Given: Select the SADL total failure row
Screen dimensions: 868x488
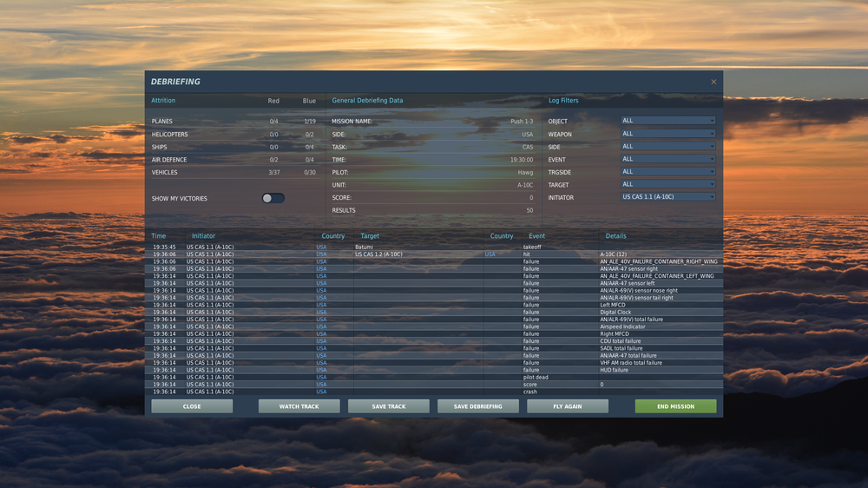Looking at the screenshot, I should (435, 348).
